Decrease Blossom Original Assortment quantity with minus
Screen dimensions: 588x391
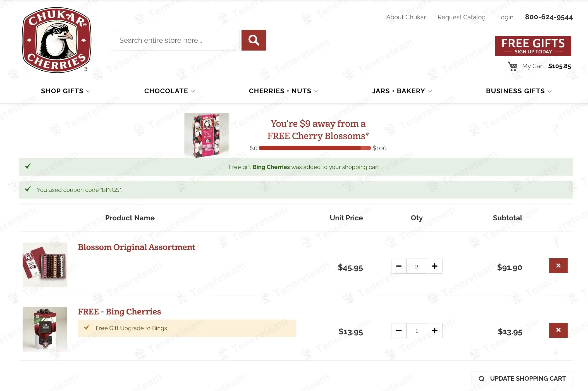click(x=399, y=266)
